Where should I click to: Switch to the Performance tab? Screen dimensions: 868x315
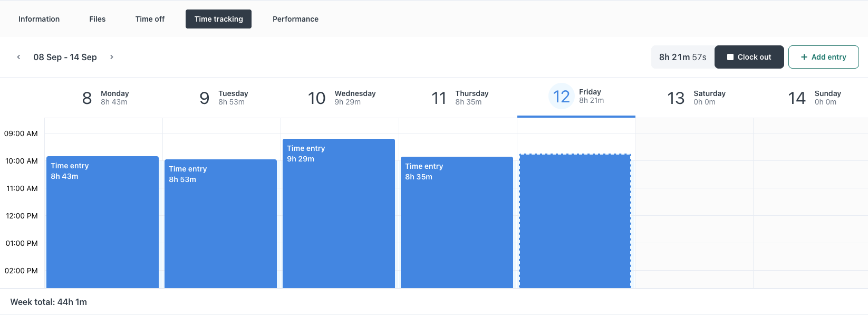pyautogui.click(x=295, y=19)
